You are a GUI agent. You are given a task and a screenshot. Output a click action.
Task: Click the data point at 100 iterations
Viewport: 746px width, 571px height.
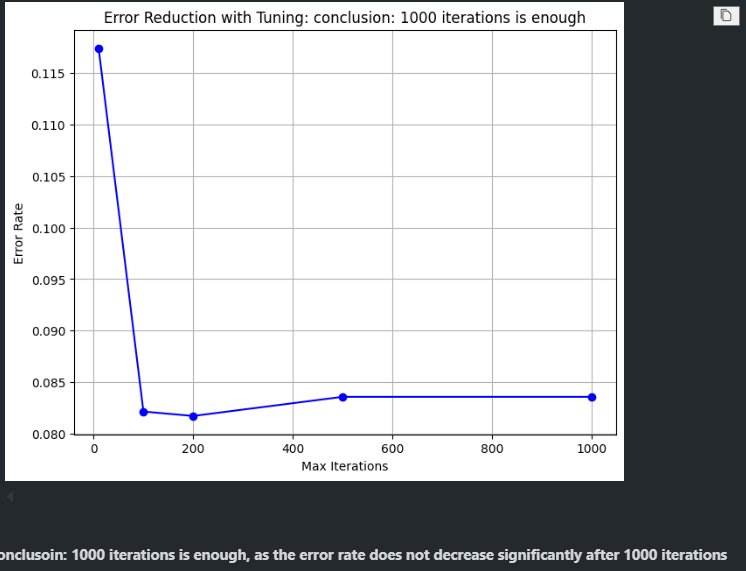[x=144, y=412]
